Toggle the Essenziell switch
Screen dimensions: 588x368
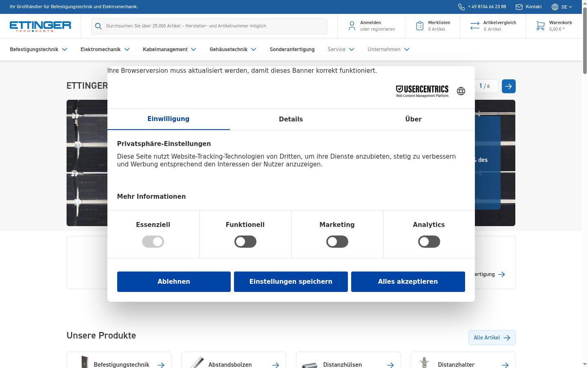153,242
